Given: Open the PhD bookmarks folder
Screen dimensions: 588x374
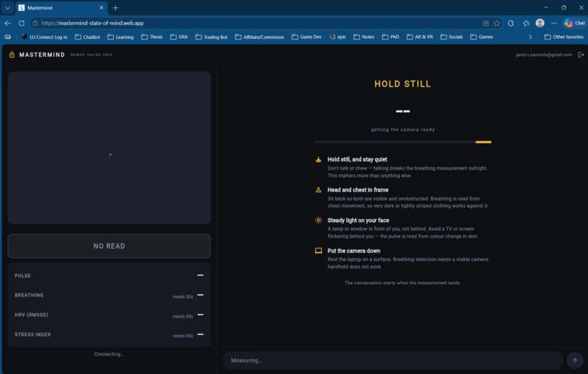Looking at the screenshot, I should pos(390,37).
